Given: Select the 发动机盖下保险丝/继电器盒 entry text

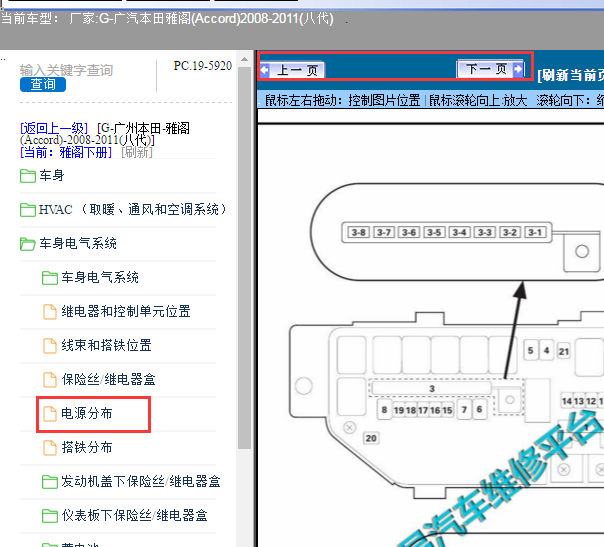Looking at the screenshot, I should pyautogui.click(x=141, y=481).
